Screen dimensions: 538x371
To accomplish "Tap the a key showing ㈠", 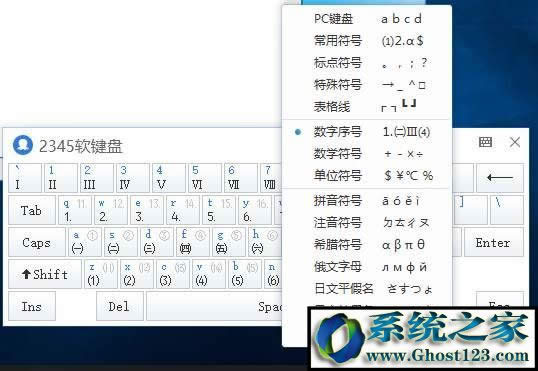I will 85,242.
